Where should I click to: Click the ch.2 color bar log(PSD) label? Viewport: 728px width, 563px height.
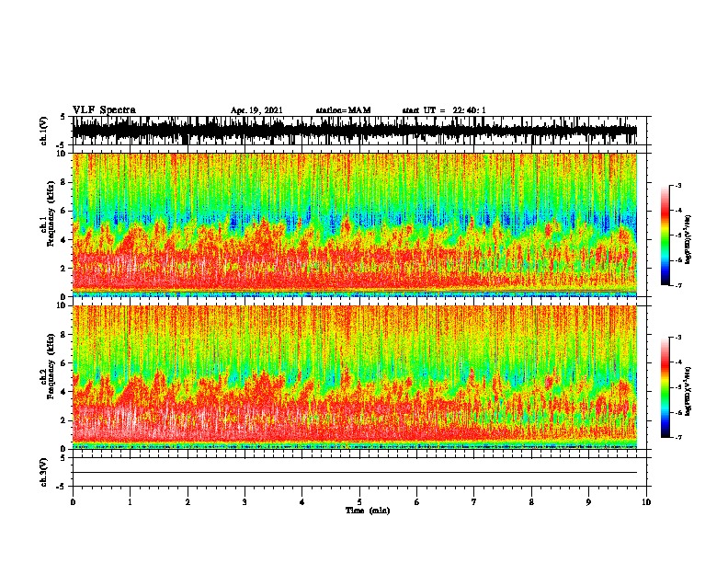tap(688, 391)
